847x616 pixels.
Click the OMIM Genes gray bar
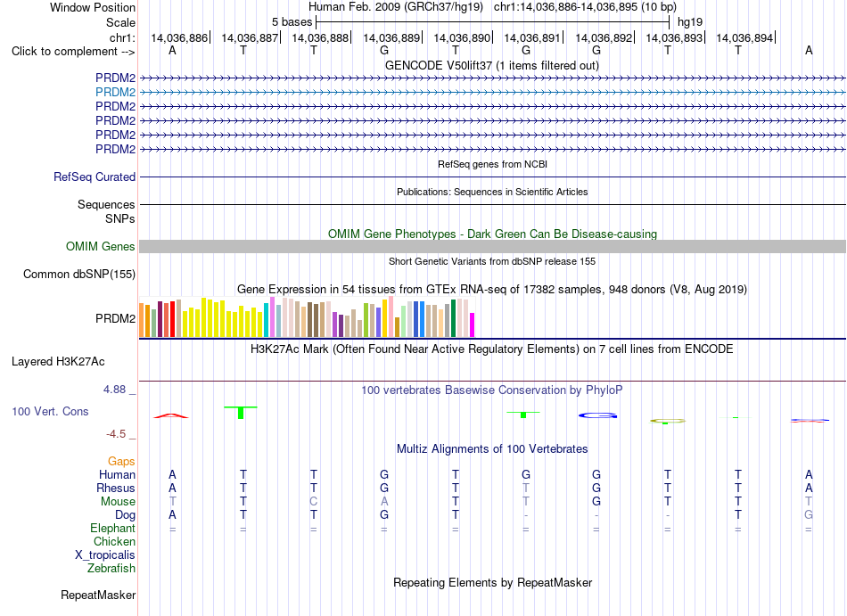pos(492,247)
